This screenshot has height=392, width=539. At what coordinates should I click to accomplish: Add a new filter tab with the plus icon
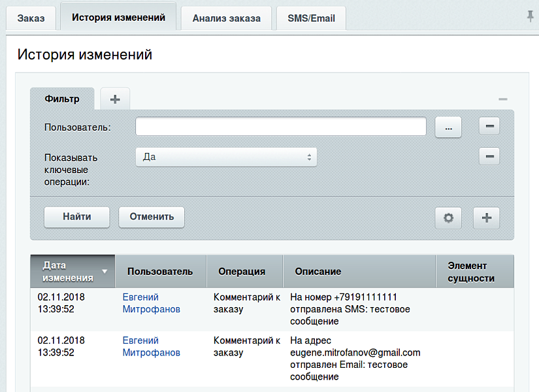coord(114,99)
